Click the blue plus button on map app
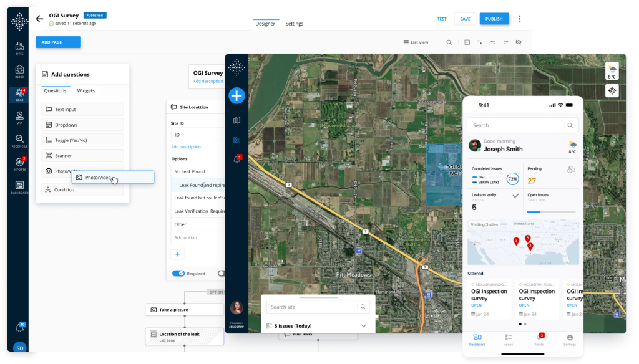 point(237,96)
